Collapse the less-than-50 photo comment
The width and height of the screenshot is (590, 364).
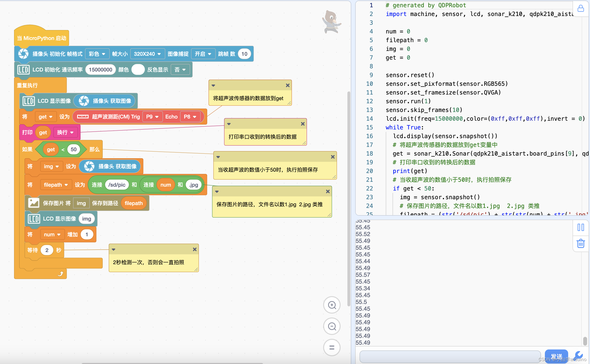pyautogui.click(x=218, y=157)
